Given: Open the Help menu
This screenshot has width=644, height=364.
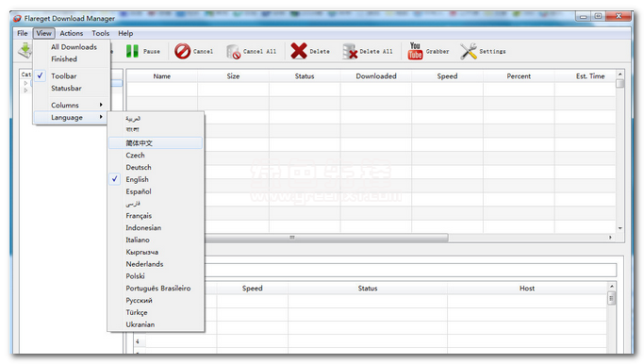Looking at the screenshot, I should tap(125, 33).
